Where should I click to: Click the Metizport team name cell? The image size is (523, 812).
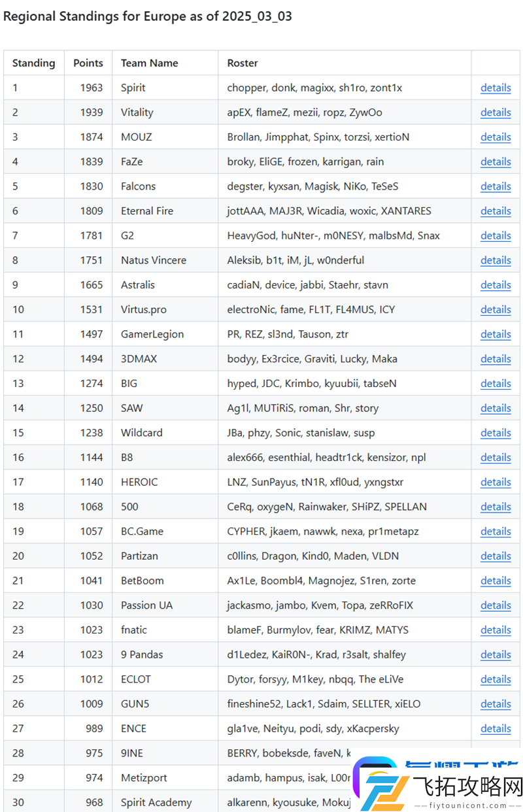[165, 778]
